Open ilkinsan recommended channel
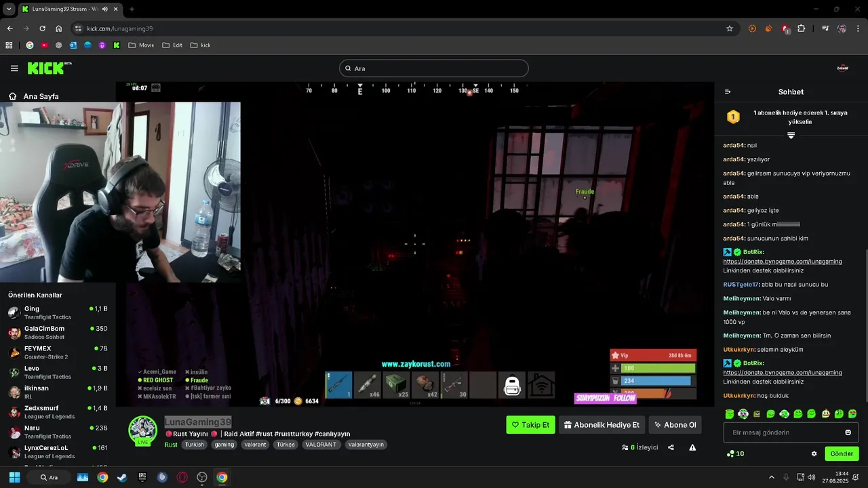Image resolution: width=868 pixels, height=488 pixels. coord(58,392)
